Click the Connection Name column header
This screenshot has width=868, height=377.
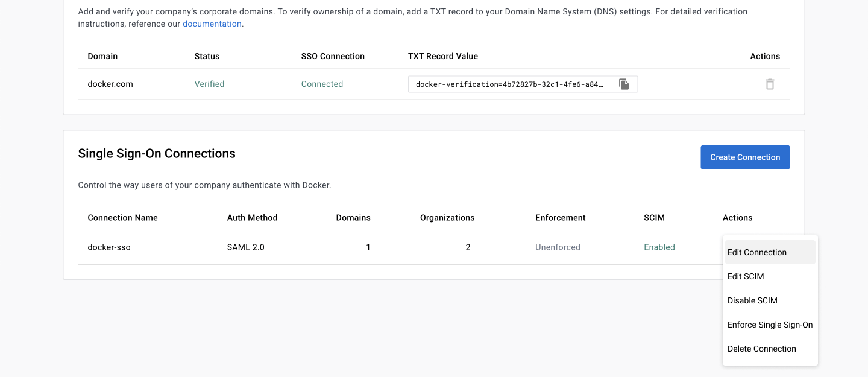point(122,218)
